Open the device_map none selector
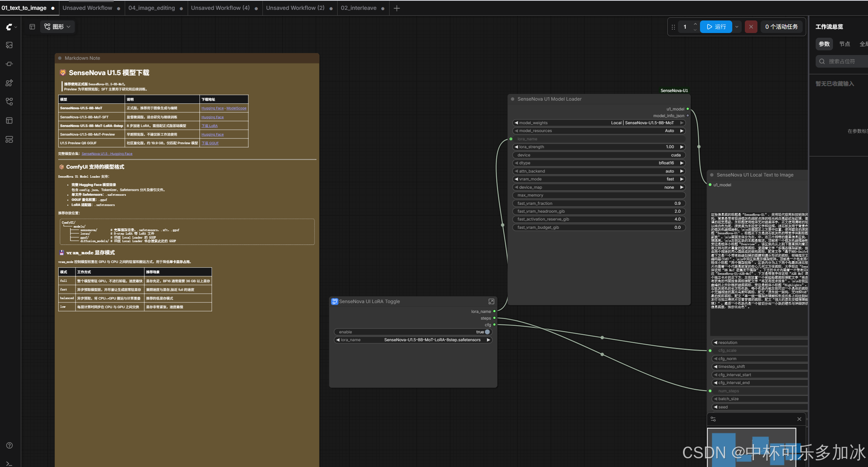 coord(599,188)
